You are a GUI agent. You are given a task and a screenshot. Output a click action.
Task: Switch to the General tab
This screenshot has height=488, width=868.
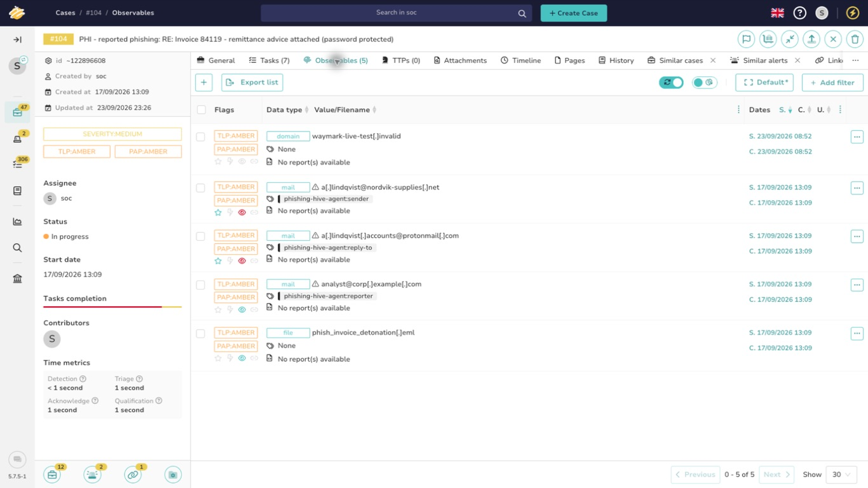[x=216, y=60]
